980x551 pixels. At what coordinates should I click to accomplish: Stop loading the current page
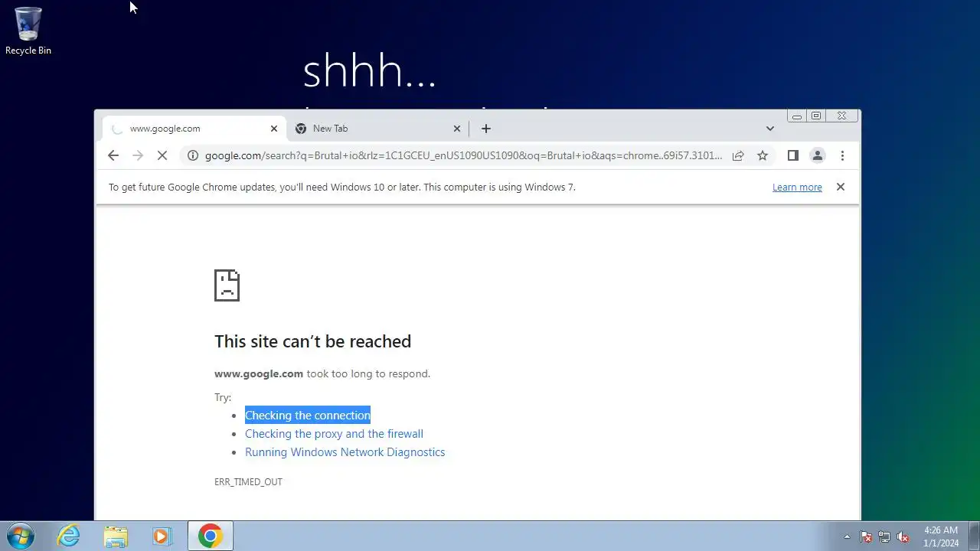[162, 155]
